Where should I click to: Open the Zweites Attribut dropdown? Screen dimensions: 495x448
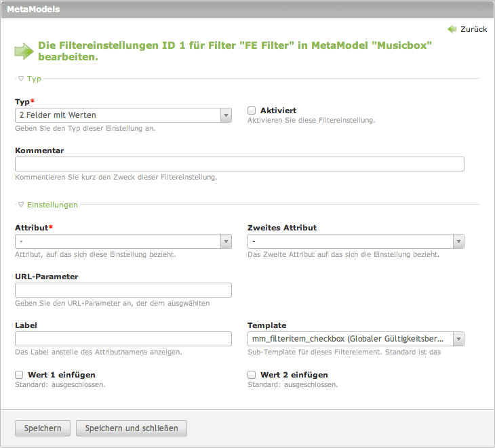pyautogui.click(x=355, y=242)
